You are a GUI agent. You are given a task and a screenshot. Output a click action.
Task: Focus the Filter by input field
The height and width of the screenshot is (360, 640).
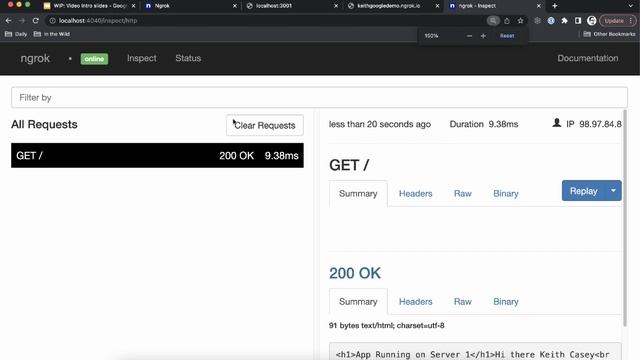(319, 98)
